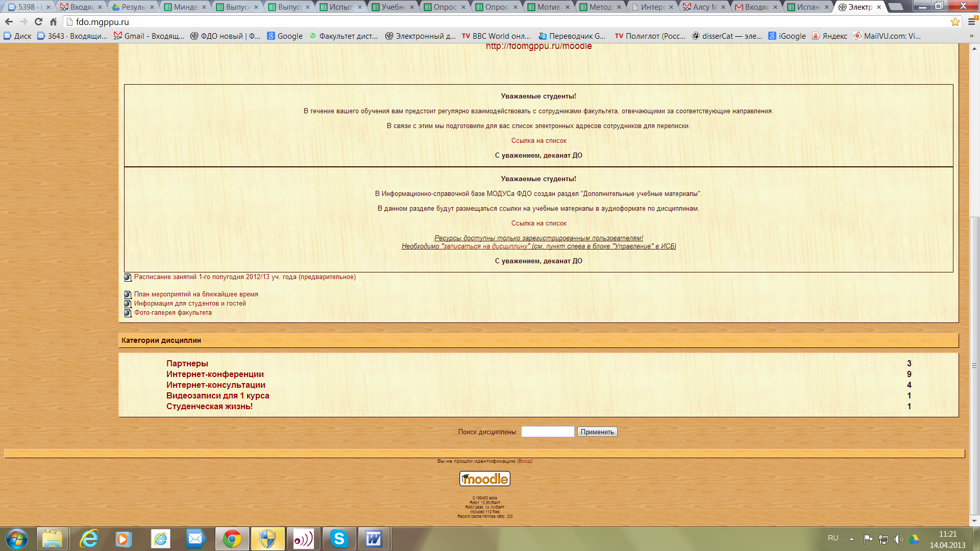Open the BBC World bookmark
This screenshot has height=551, width=980.
tap(496, 36)
